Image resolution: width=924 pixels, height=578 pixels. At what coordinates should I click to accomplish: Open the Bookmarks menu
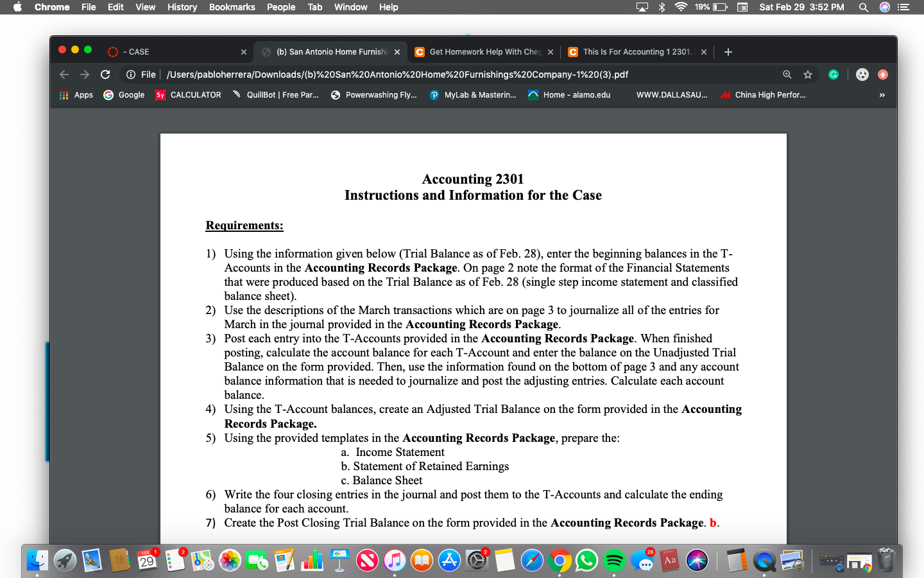point(232,7)
